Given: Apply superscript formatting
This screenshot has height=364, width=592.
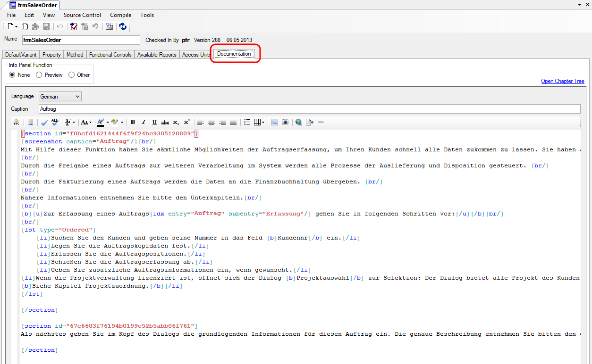Looking at the screenshot, I should coord(187,122).
